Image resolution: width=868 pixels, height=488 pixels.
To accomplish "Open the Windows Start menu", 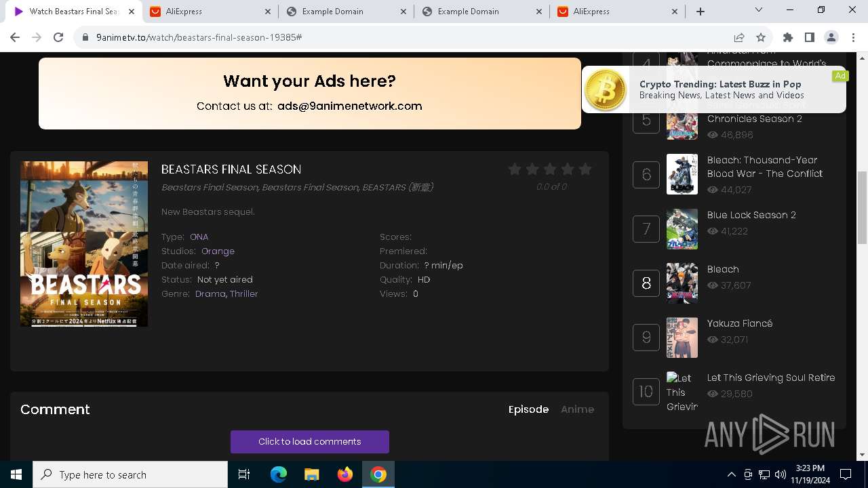I will coord(16,474).
